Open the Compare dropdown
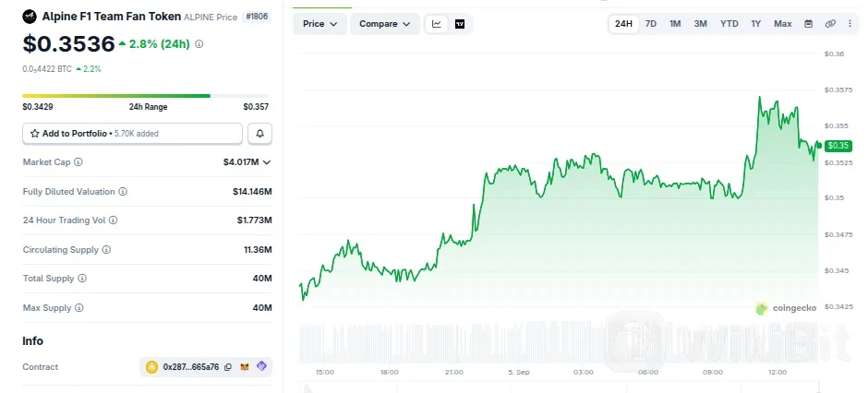This screenshot has height=393, width=868. pyautogui.click(x=385, y=24)
